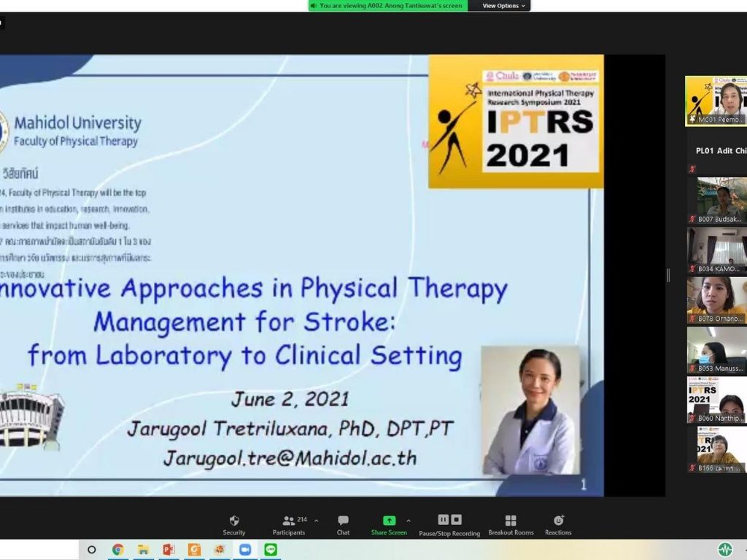Pause the meeting recording
This screenshot has width=747, height=560.
pos(443,519)
